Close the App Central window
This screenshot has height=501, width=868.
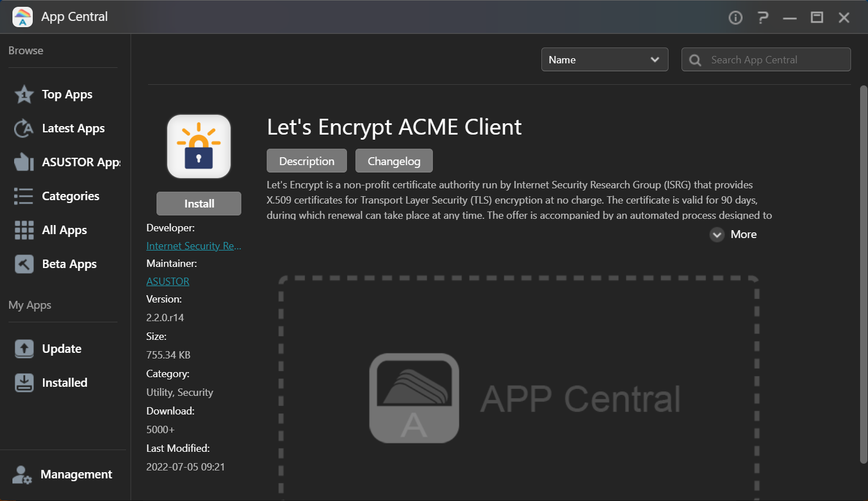click(844, 18)
